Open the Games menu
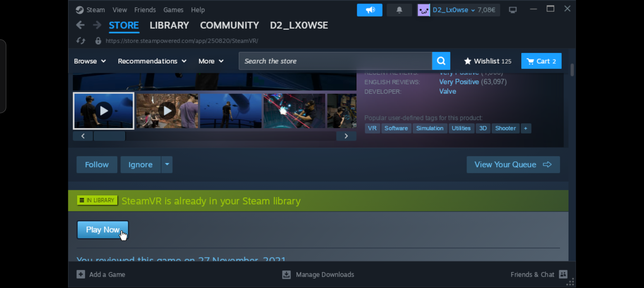Viewport: 644px width, 288px height. (173, 10)
